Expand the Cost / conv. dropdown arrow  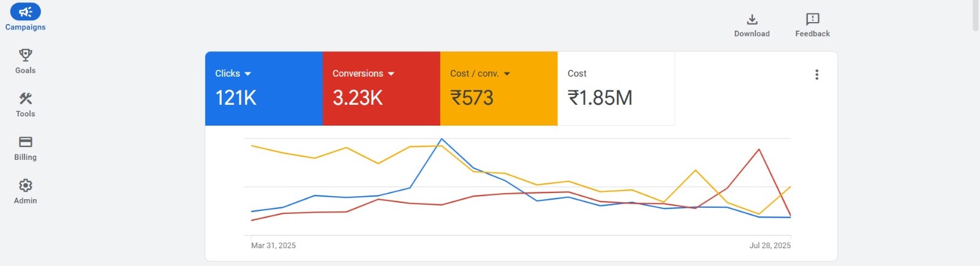pyautogui.click(x=507, y=74)
